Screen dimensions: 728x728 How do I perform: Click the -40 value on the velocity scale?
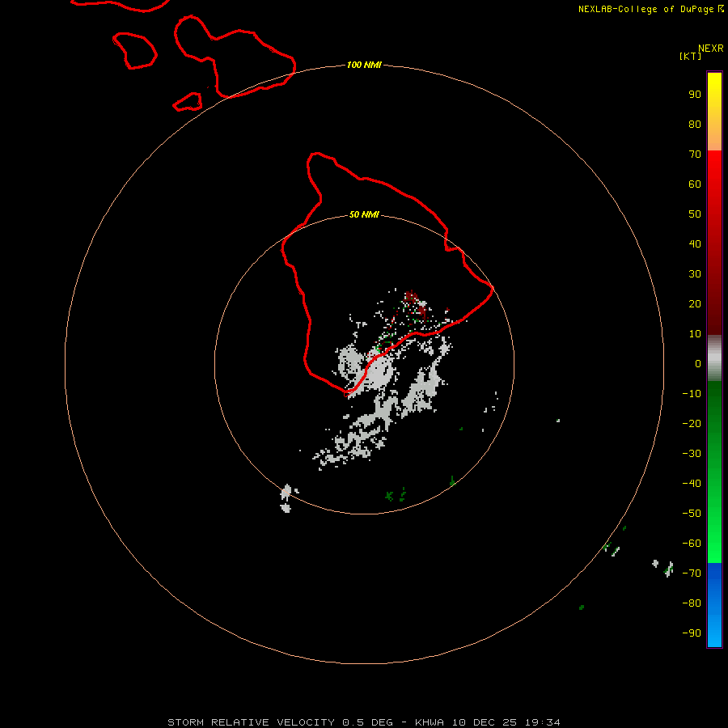click(692, 484)
